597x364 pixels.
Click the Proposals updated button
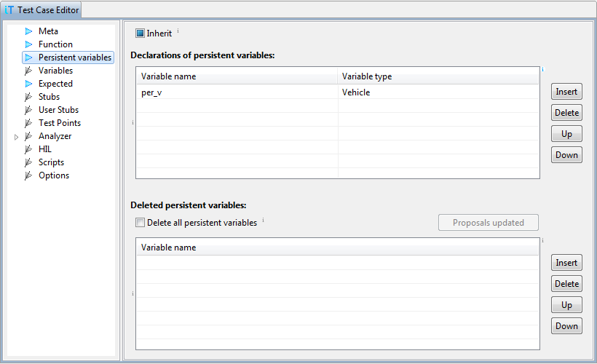coord(488,222)
